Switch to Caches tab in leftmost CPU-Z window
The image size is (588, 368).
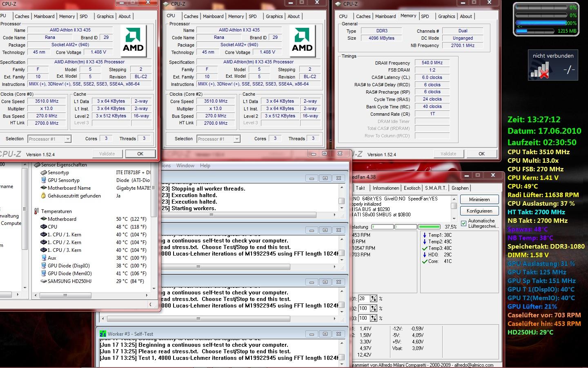pyautogui.click(x=22, y=16)
